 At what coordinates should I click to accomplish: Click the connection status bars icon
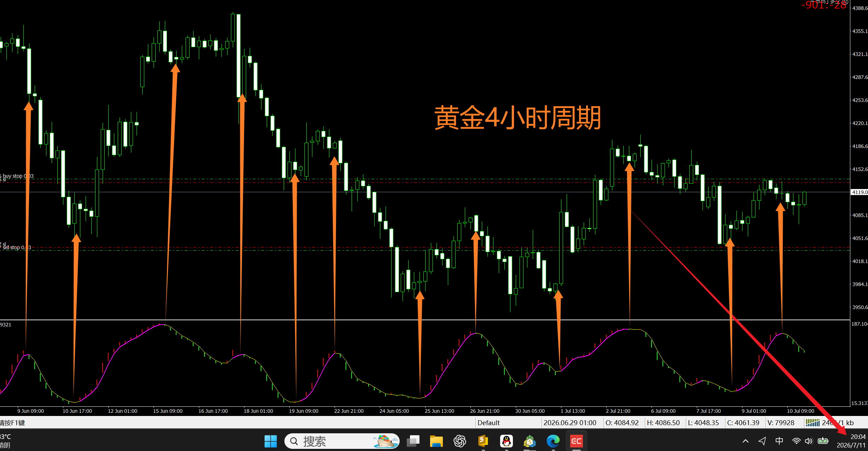tap(812, 423)
